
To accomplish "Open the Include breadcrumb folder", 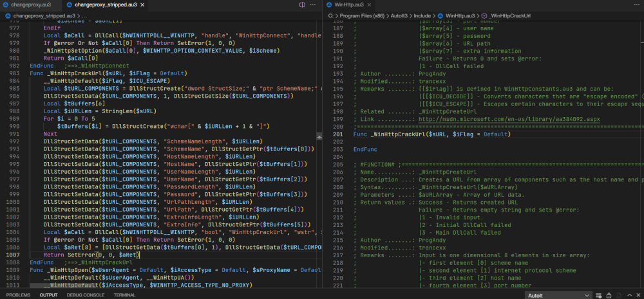I will [x=422, y=15].
